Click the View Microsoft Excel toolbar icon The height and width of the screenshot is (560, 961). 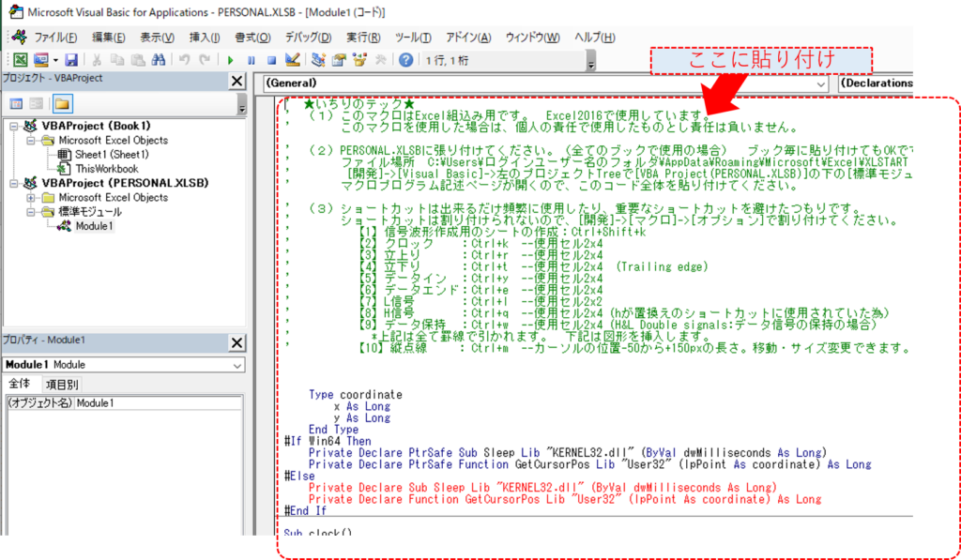[21, 59]
